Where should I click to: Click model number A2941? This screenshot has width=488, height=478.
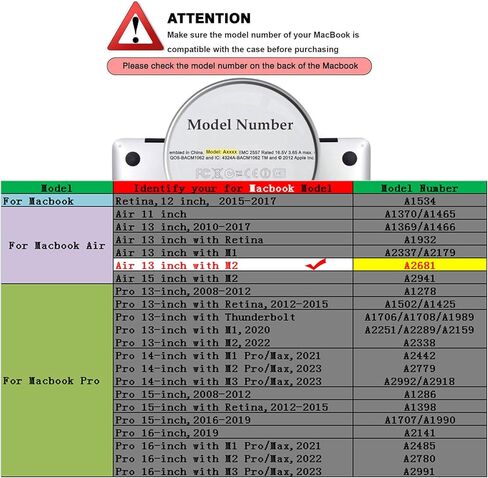coord(419,278)
